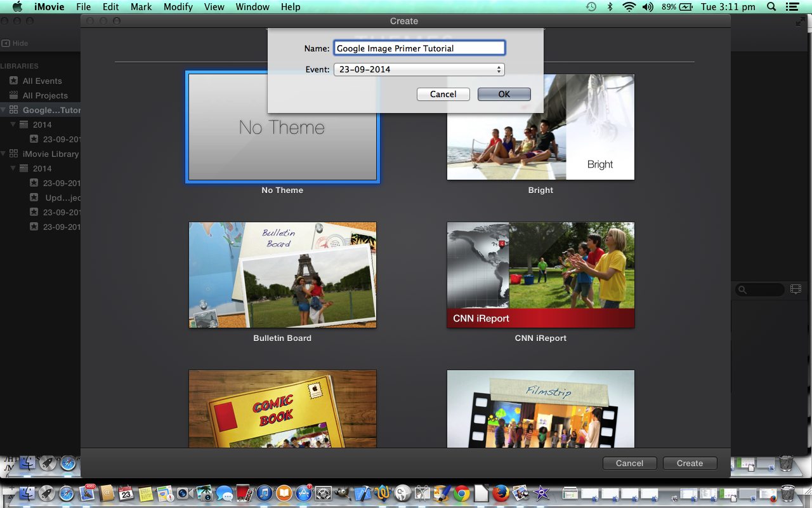This screenshot has height=508, width=812.
Task: Open Safari compass icon in Dock
Action: 67,493
